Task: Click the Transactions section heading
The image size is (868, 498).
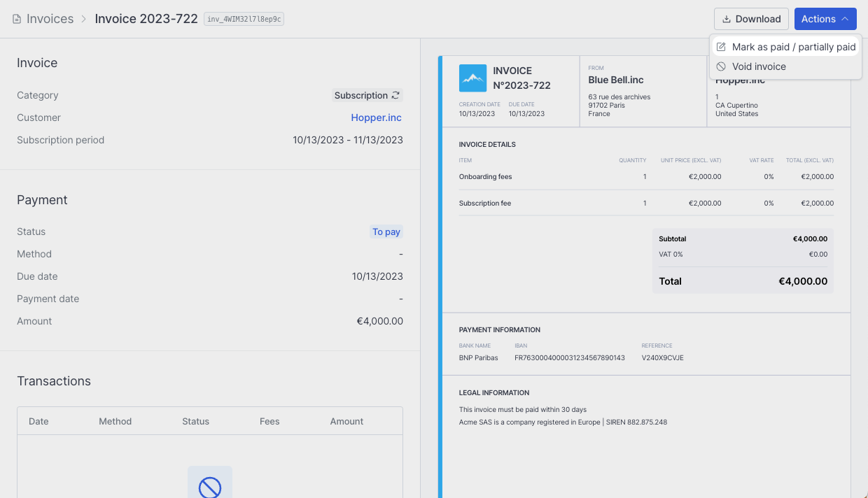Action: click(x=54, y=381)
